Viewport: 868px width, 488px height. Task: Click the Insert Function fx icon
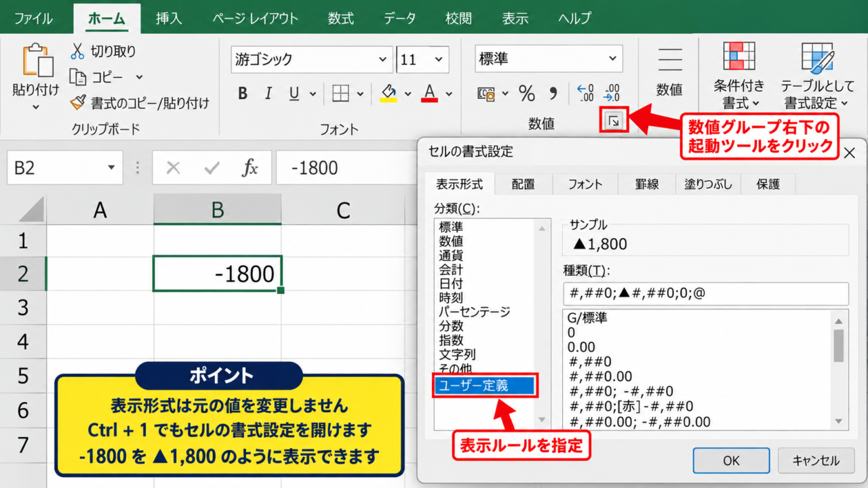pyautogui.click(x=250, y=168)
